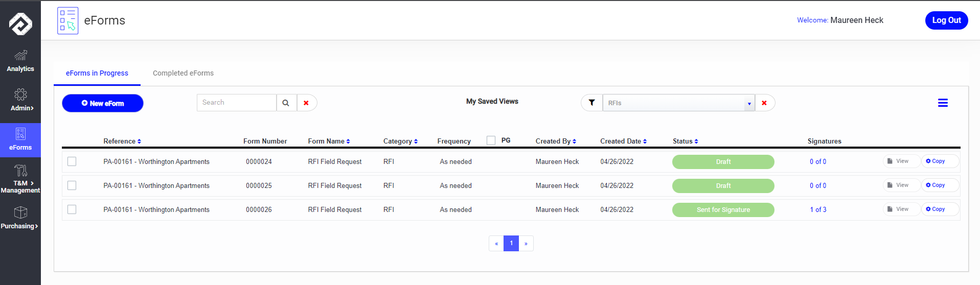The width and height of the screenshot is (980, 285).
Task: Click the RFI category cell in row 0000026
Action: pyautogui.click(x=389, y=209)
